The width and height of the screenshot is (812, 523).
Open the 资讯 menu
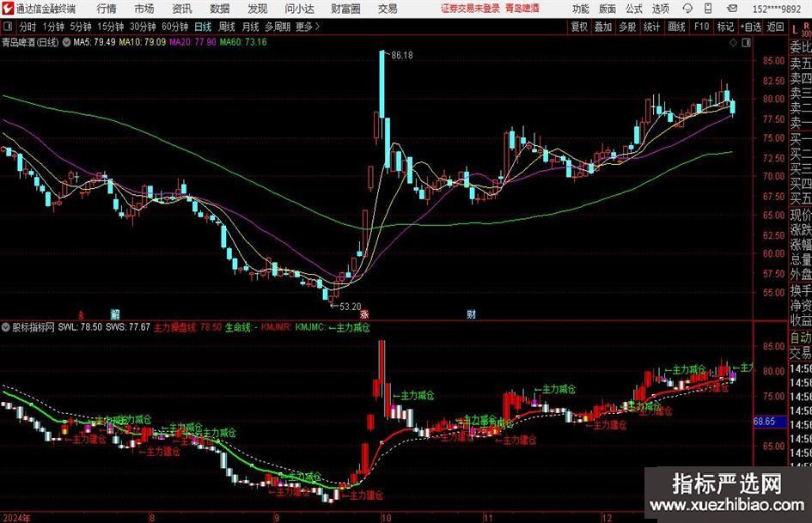click(182, 9)
